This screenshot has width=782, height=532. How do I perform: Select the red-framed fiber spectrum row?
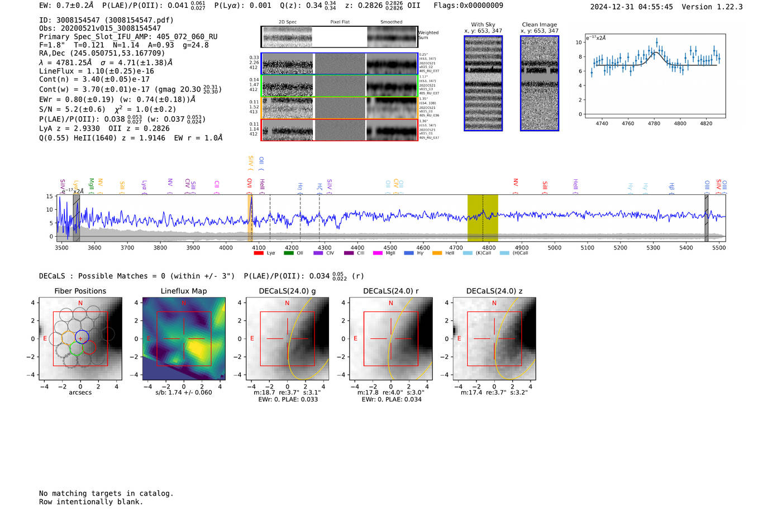pyautogui.click(x=339, y=130)
